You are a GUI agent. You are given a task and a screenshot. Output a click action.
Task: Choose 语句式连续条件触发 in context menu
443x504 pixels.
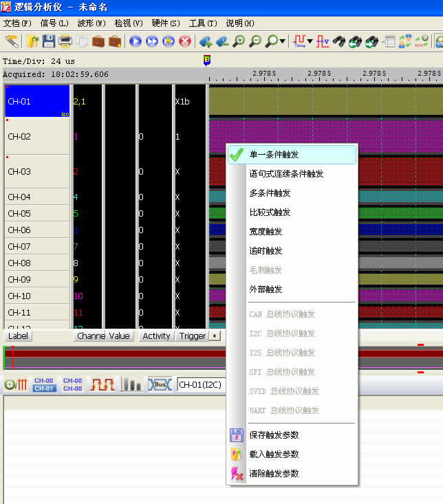pos(292,174)
